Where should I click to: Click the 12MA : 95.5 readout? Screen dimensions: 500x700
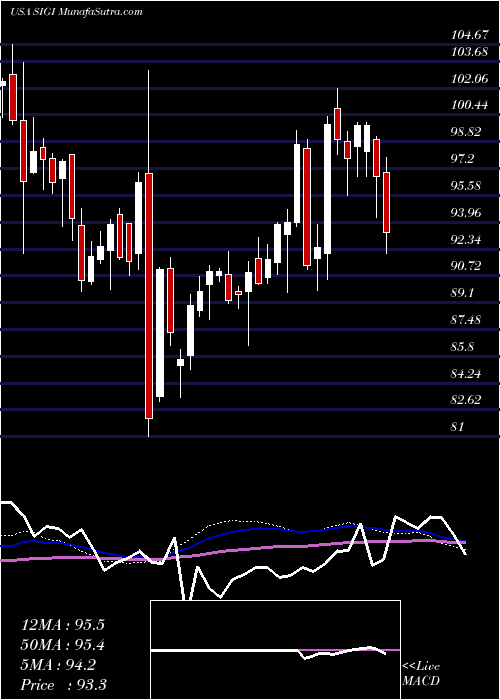[62, 625]
